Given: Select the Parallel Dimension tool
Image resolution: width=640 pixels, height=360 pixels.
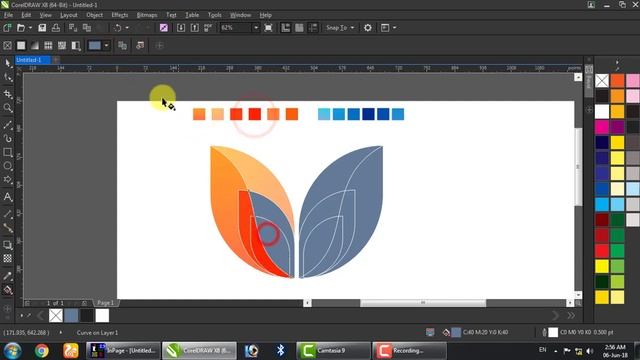Looking at the screenshot, I should (x=7, y=214).
